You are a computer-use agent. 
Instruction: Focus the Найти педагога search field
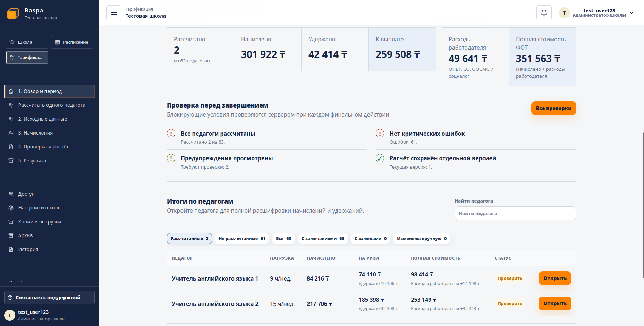click(x=515, y=213)
